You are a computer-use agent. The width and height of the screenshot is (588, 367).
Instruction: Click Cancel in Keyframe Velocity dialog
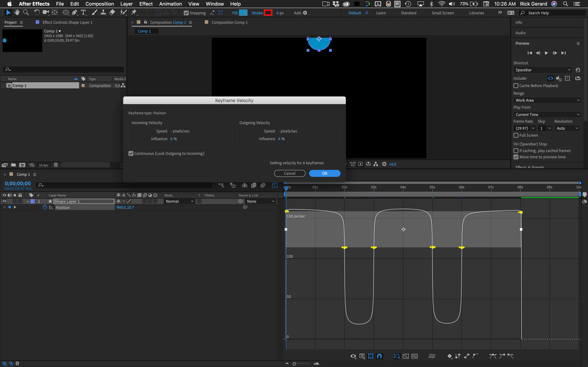click(289, 173)
